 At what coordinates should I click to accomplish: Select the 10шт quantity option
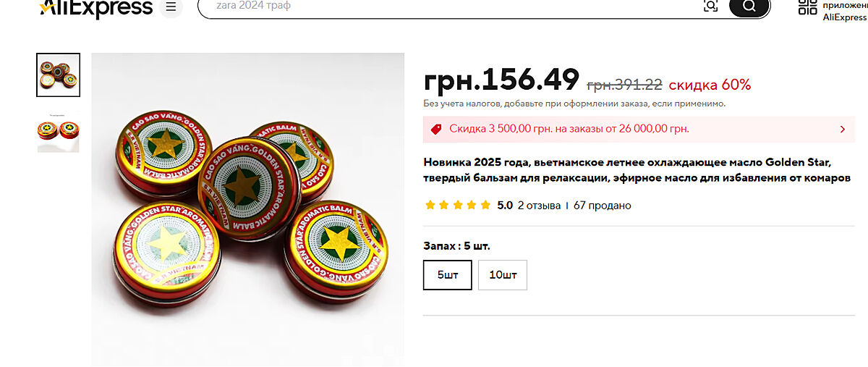[x=503, y=275]
